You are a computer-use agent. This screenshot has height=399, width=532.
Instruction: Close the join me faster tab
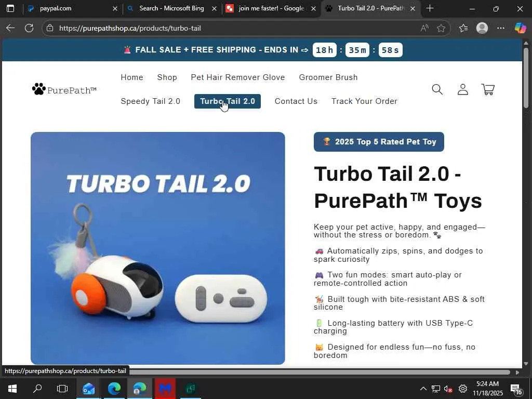pyautogui.click(x=313, y=8)
